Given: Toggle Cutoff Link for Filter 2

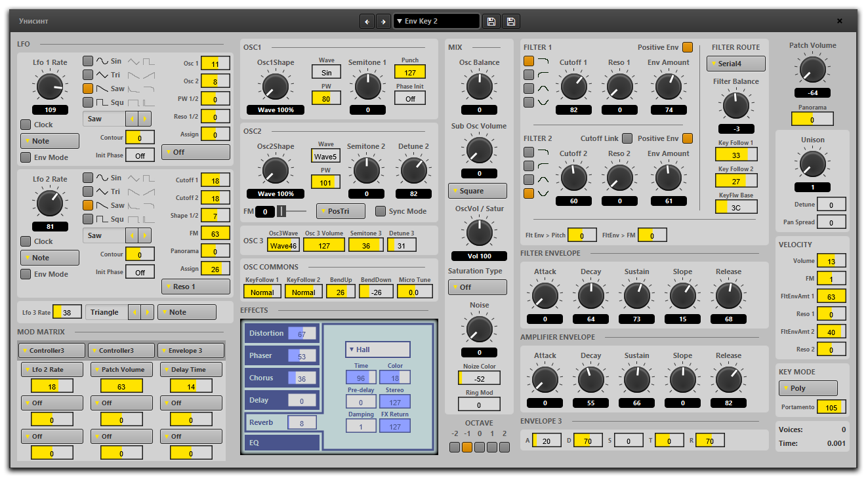Looking at the screenshot, I should (627, 138).
